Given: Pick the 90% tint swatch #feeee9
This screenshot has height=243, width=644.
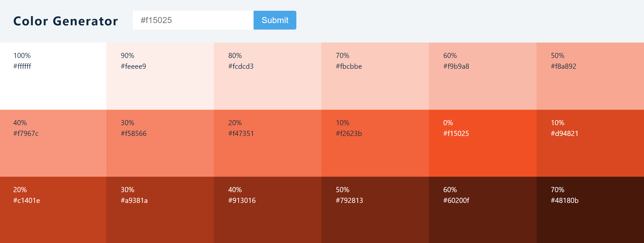Looking at the screenshot, I should pos(160,76).
